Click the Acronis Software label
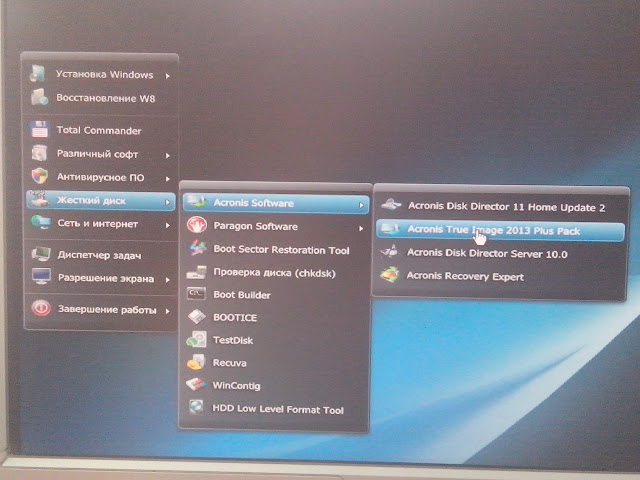The height and width of the screenshot is (480, 640). 253,203
